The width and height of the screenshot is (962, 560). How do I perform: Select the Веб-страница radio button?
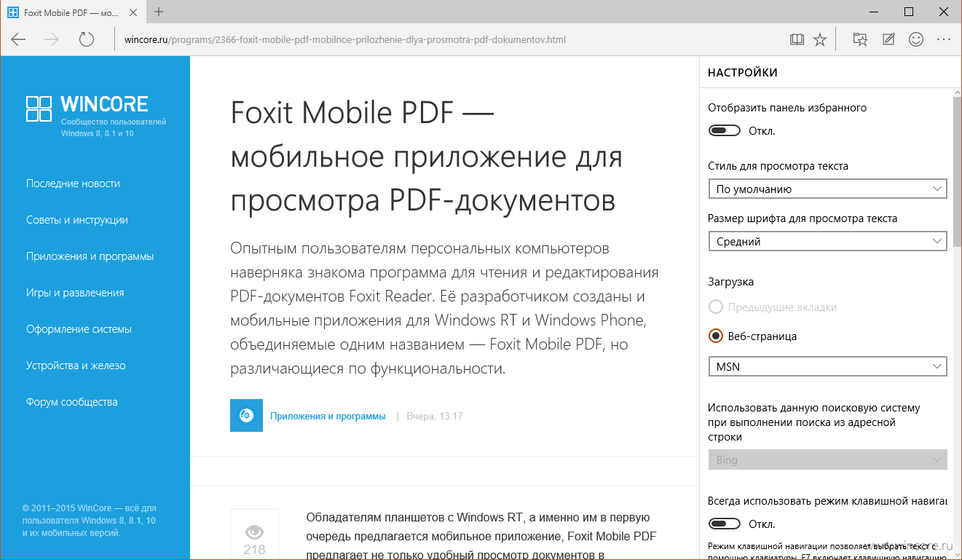click(x=716, y=336)
